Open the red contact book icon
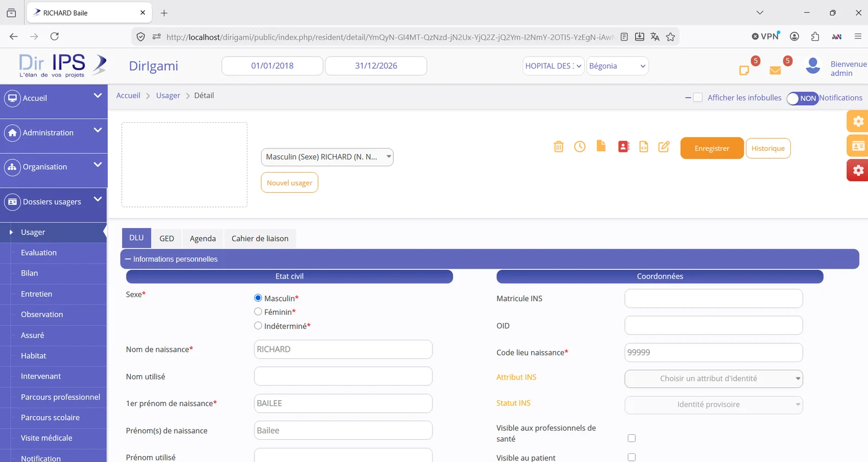This screenshot has width=868, height=462. 623,147
